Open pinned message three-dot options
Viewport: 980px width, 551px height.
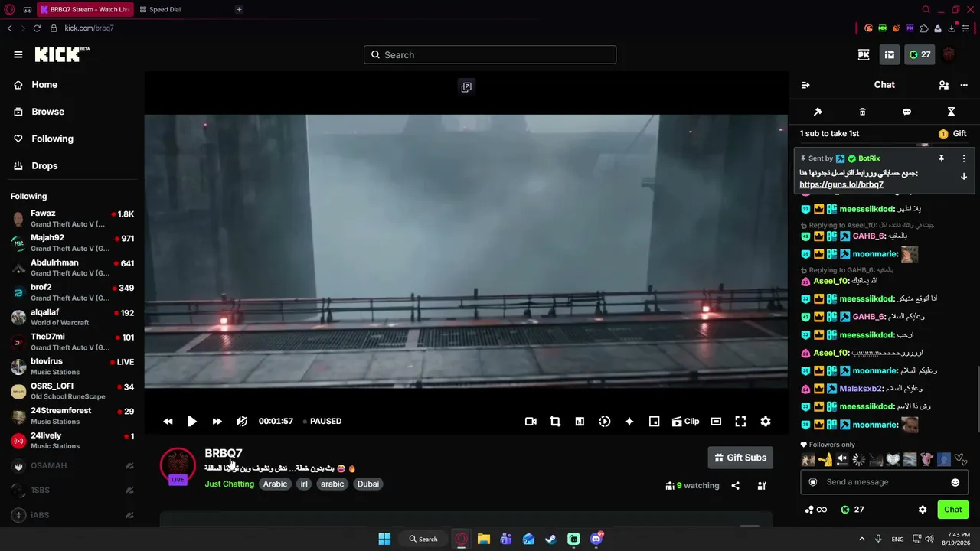pyautogui.click(x=964, y=158)
